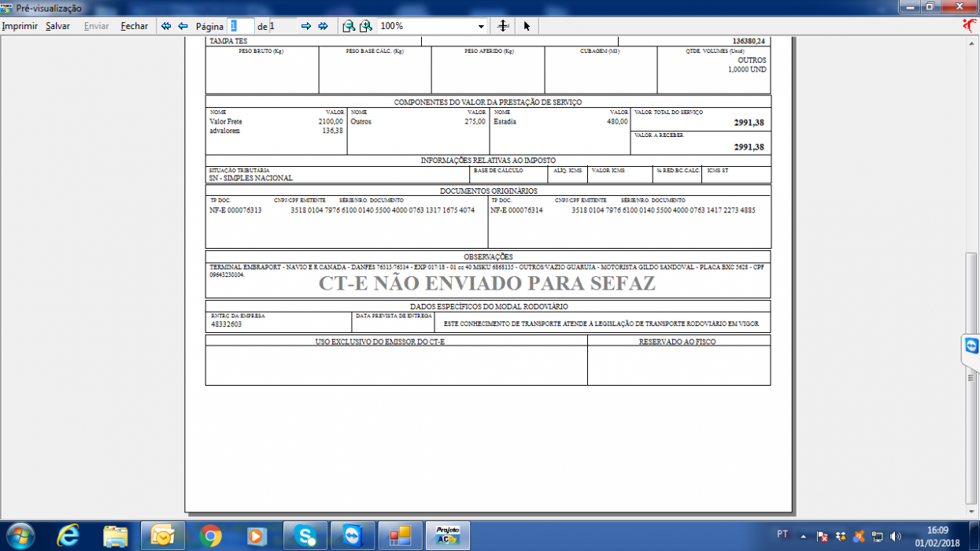This screenshot has width=980, height=551.
Task: Show hidden system tray icons
Action: 804,535
